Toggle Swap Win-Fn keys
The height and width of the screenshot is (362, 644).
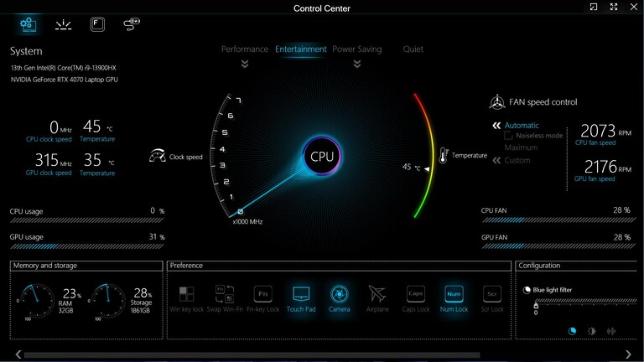225,299
